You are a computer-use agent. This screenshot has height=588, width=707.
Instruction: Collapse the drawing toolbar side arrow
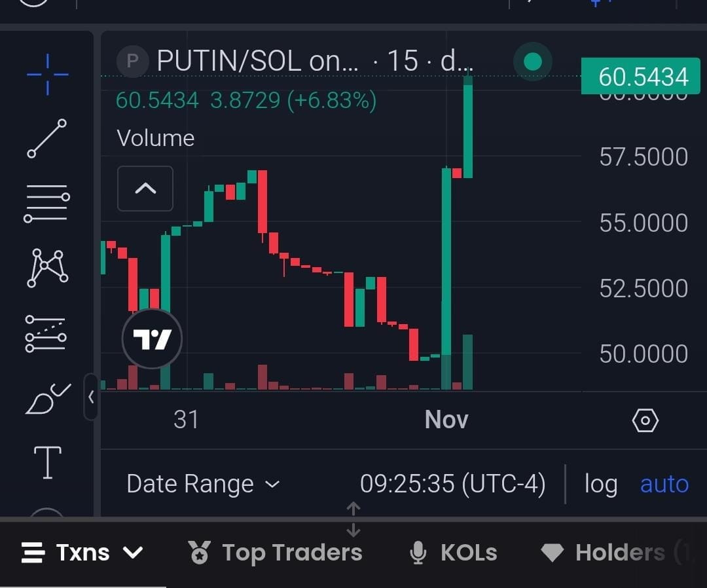[91, 397]
